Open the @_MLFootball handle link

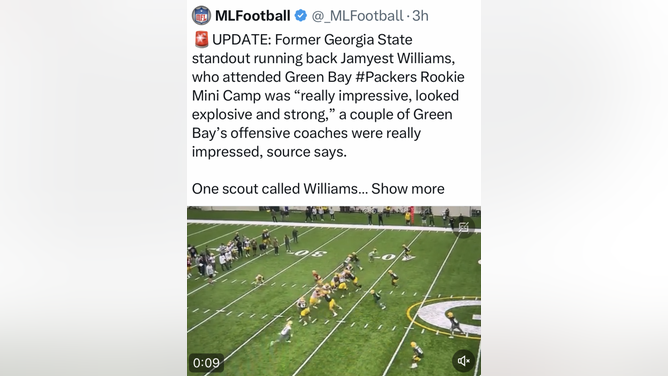click(357, 16)
